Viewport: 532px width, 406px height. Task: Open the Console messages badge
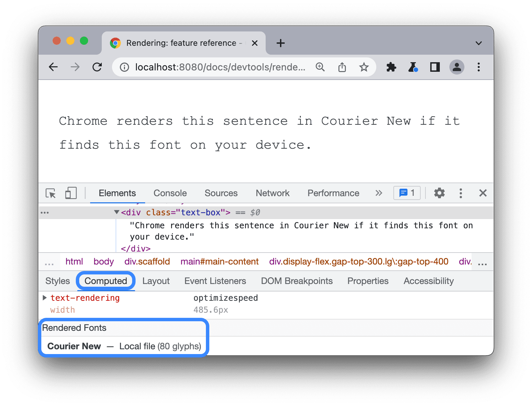coord(407,193)
